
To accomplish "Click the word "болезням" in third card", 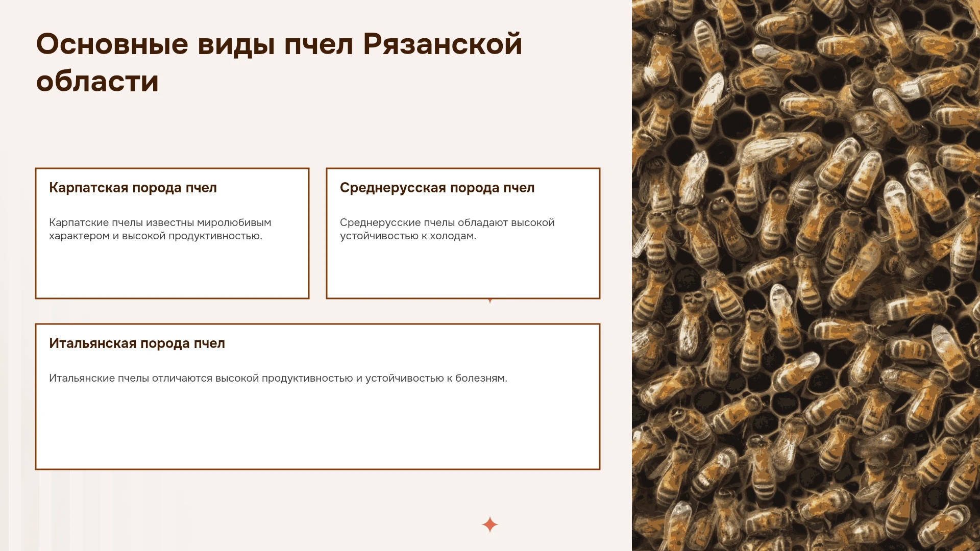I will click(481, 378).
